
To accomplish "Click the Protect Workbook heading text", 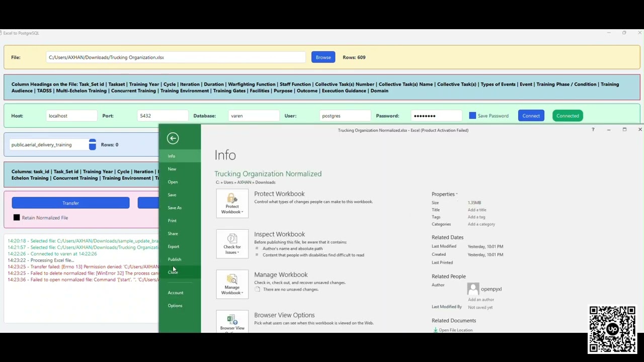I will click(279, 194).
